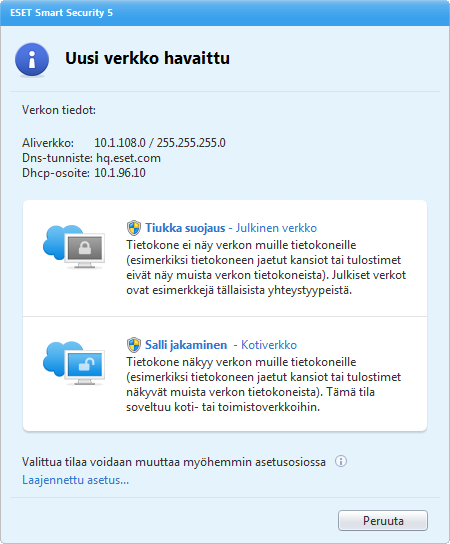Click the Uusi verkko havaittu heading
The image size is (450, 544).
[x=147, y=58]
